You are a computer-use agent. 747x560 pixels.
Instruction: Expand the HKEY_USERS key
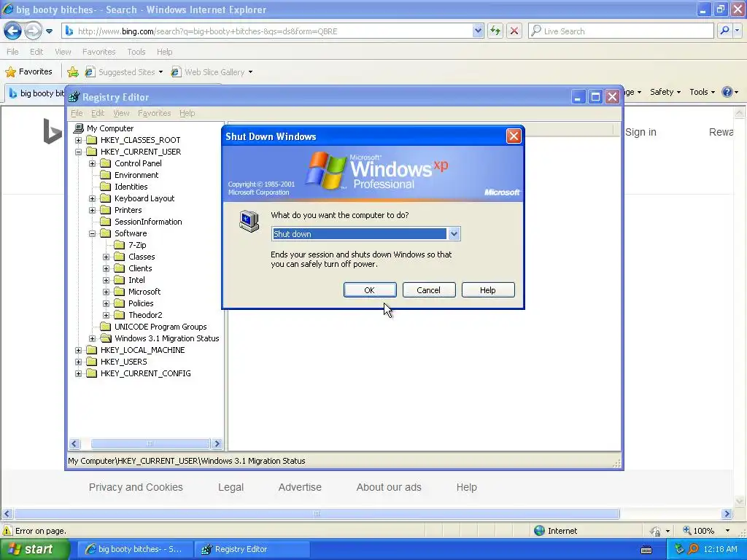point(79,362)
